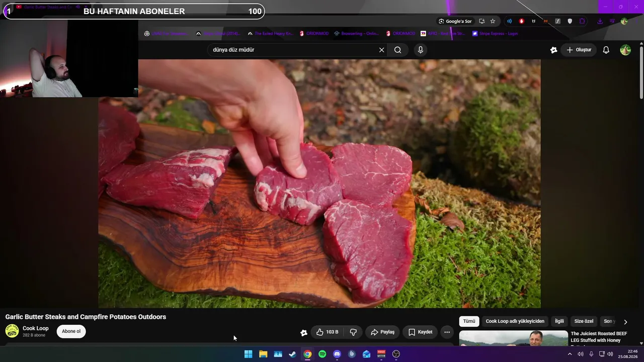Click the install app icon in address bar
The image size is (644, 362).
coord(481,21)
